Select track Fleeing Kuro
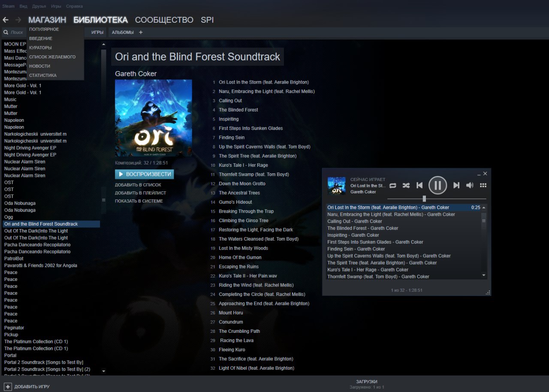Image resolution: width=549 pixels, height=392 pixels. tap(232, 350)
